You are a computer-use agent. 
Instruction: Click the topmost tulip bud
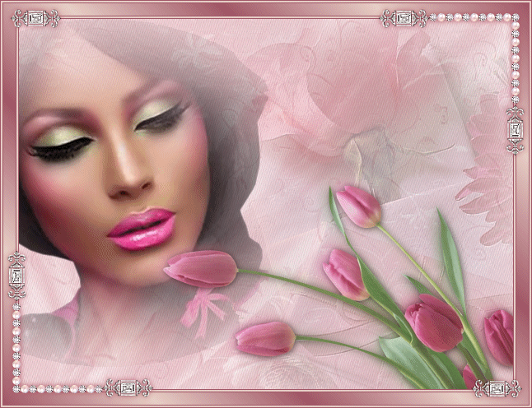coord(359,206)
